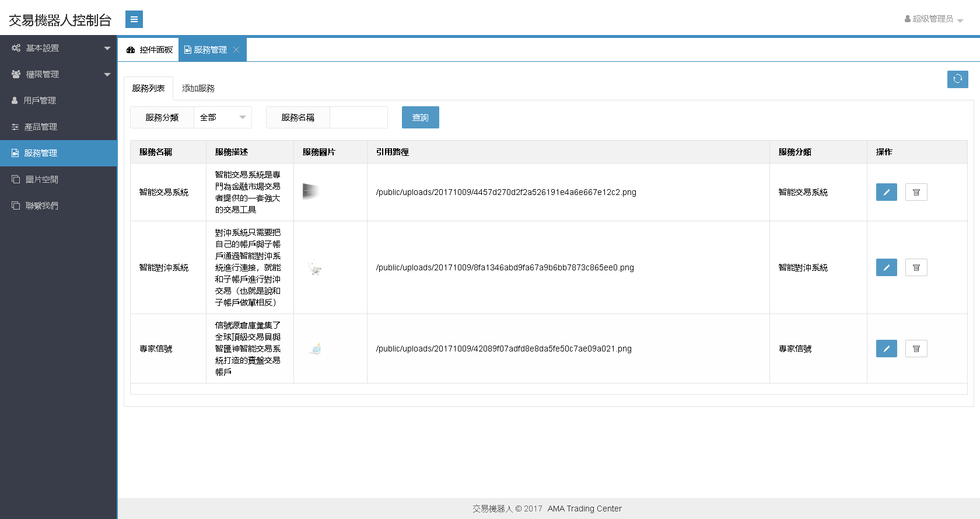Image resolution: width=980 pixels, height=519 pixels.
Task: Select the path ending 667e12c2.png
Action: click(506, 192)
